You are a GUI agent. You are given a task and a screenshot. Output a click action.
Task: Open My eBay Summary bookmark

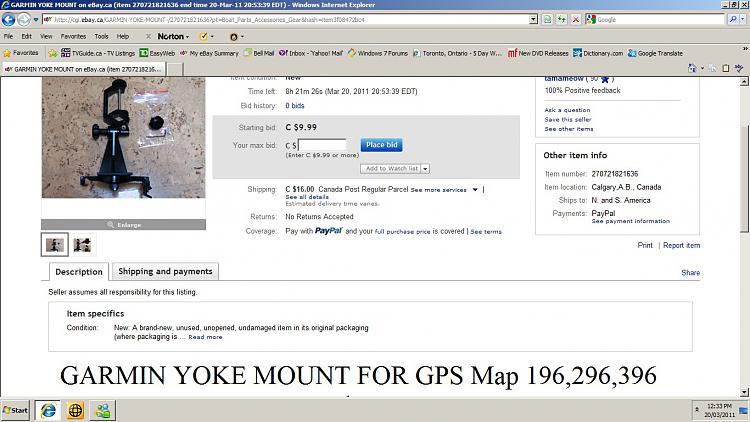click(209, 53)
